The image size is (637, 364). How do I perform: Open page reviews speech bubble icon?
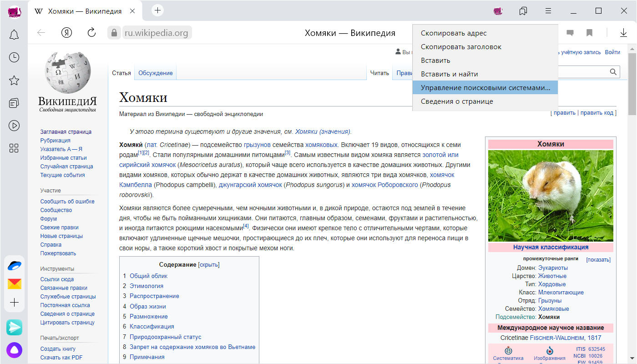(570, 33)
